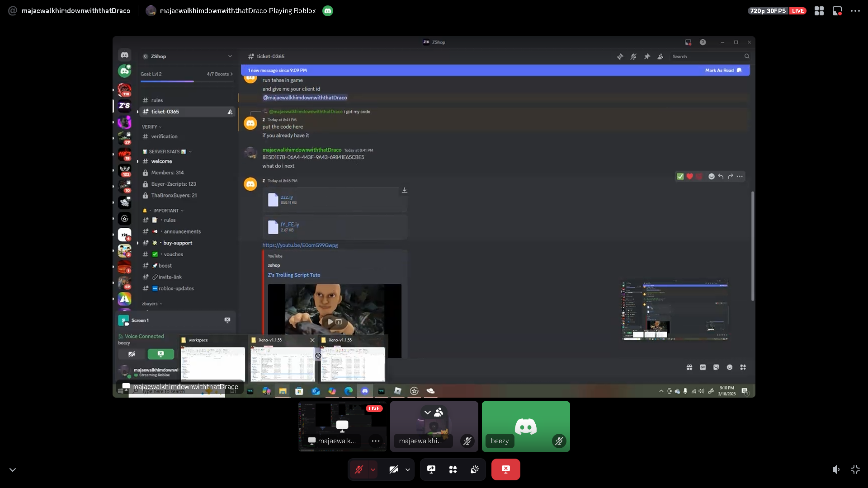Open the more options ellipsis at top right
Screen dimensions: 868x488
click(x=855, y=11)
